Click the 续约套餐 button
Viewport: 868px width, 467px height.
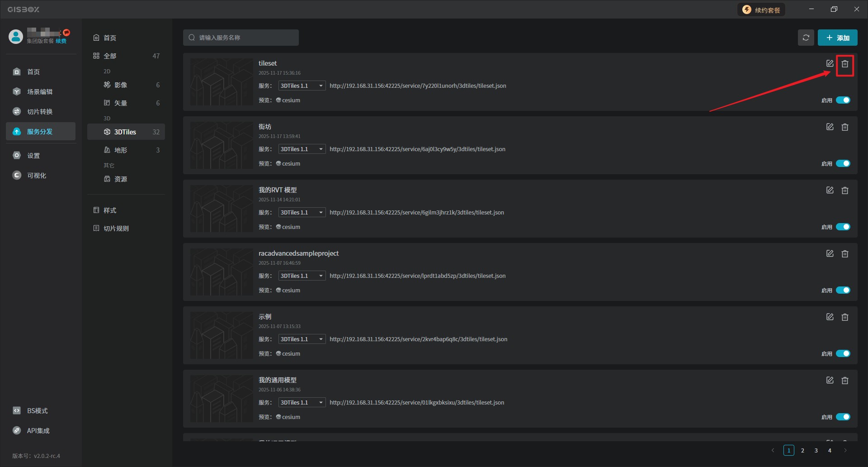[761, 10]
